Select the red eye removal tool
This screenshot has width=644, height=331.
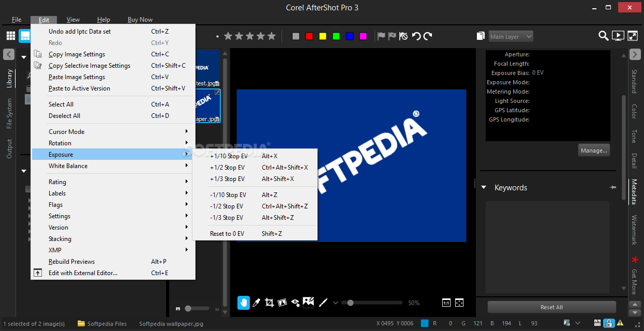295,303
